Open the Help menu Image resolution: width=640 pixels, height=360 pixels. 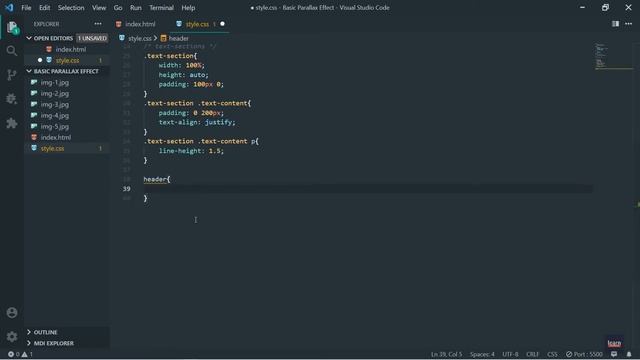click(188, 8)
